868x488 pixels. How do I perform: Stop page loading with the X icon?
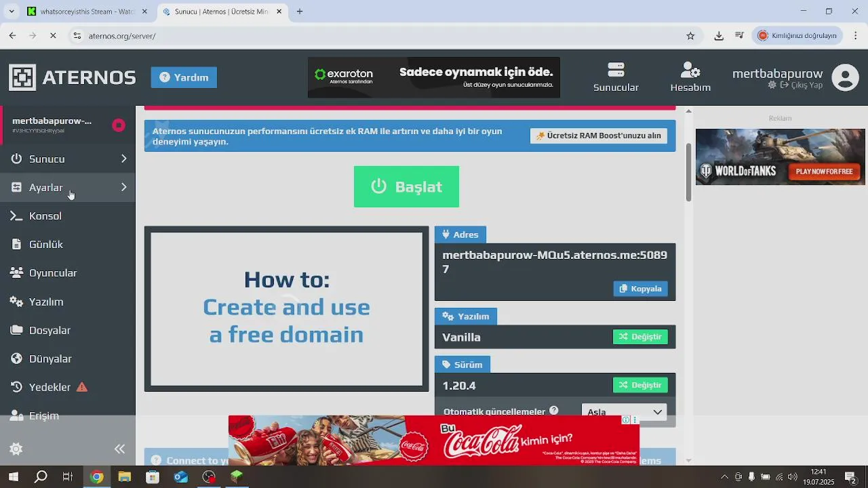(x=53, y=35)
